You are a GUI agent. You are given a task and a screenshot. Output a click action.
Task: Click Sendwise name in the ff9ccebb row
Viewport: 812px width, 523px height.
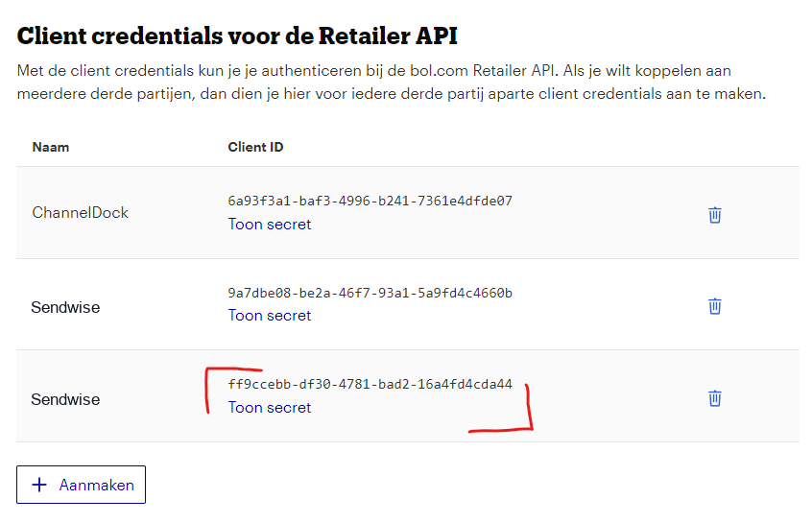click(x=65, y=399)
